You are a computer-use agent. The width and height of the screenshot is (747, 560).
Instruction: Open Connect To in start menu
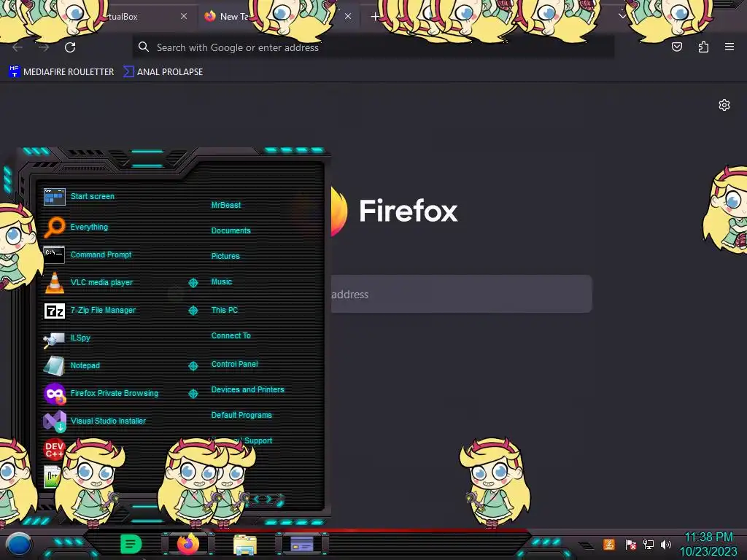(231, 335)
